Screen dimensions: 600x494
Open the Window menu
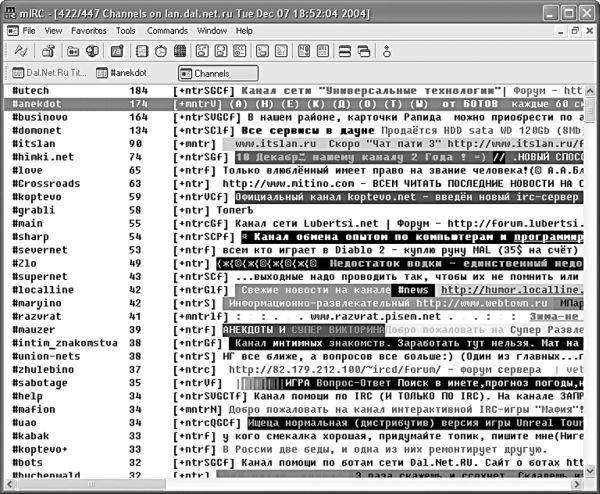[x=212, y=31]
